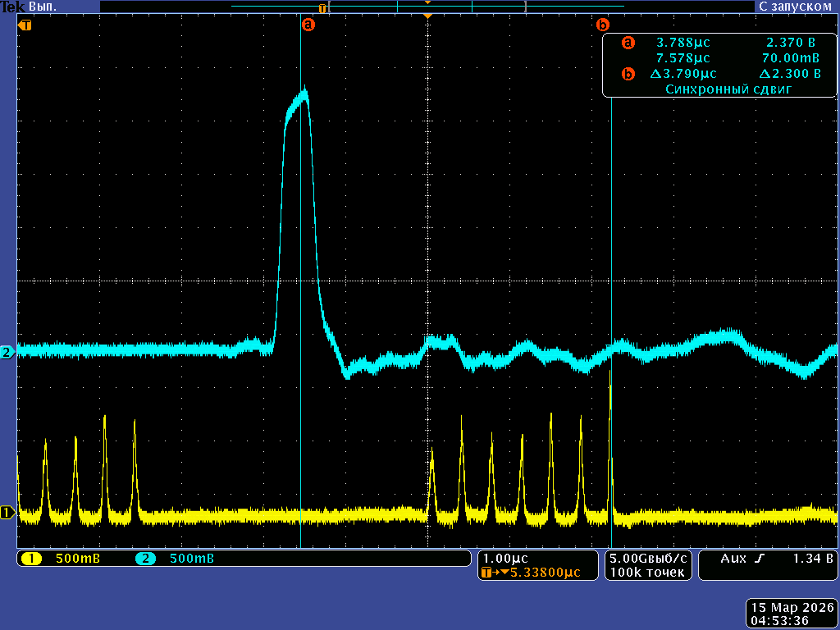Click channel 1 ground-level indicator on left edge

pos(7,513)
